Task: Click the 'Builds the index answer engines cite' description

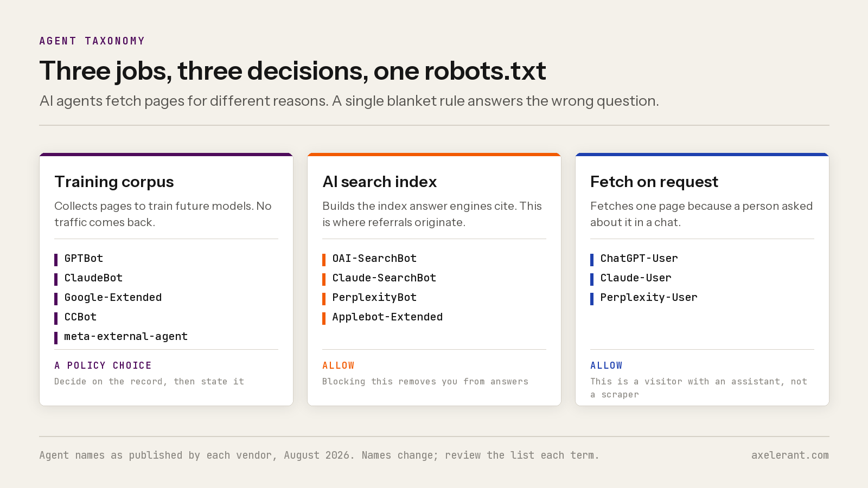Action: 432,214
